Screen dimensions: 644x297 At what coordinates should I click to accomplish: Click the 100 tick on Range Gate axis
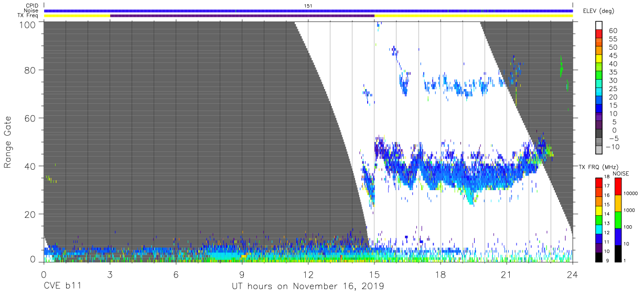coord(28,25)
